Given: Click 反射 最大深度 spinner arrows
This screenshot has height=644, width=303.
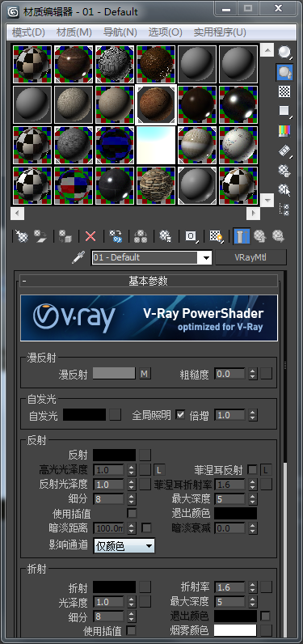Looking at the screenshot, I should pyautogui.click(x=253, y=499).
